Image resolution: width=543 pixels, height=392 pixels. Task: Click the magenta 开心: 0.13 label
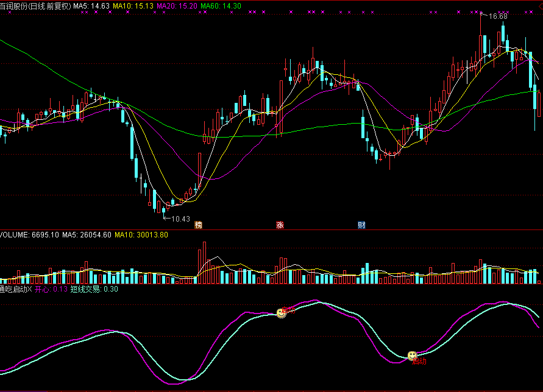[x=51, y=289]
